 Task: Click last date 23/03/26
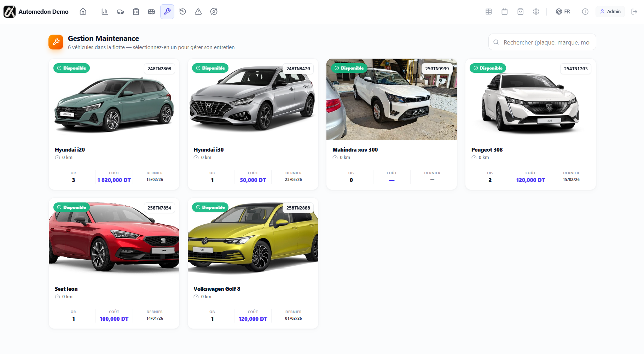(x=294, y=179)
